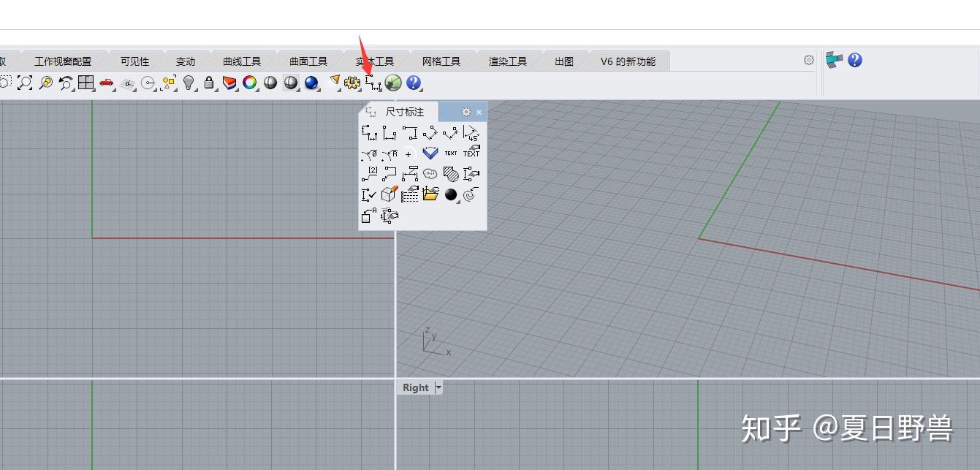The image size is (980, 470).
Task: Click the yellow folder icon in dimension panel
Action: [x=430, y=194]
